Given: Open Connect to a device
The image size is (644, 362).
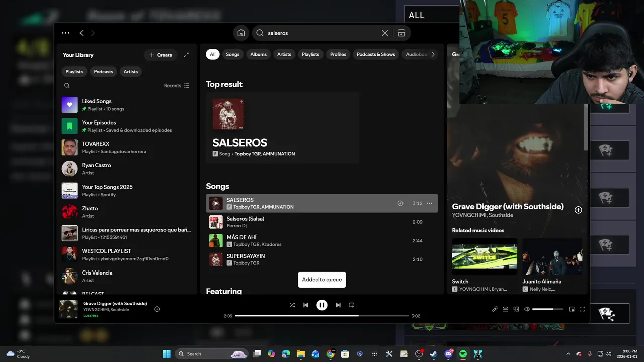Looking at the screenshot, I should click(x=516, y=309).
